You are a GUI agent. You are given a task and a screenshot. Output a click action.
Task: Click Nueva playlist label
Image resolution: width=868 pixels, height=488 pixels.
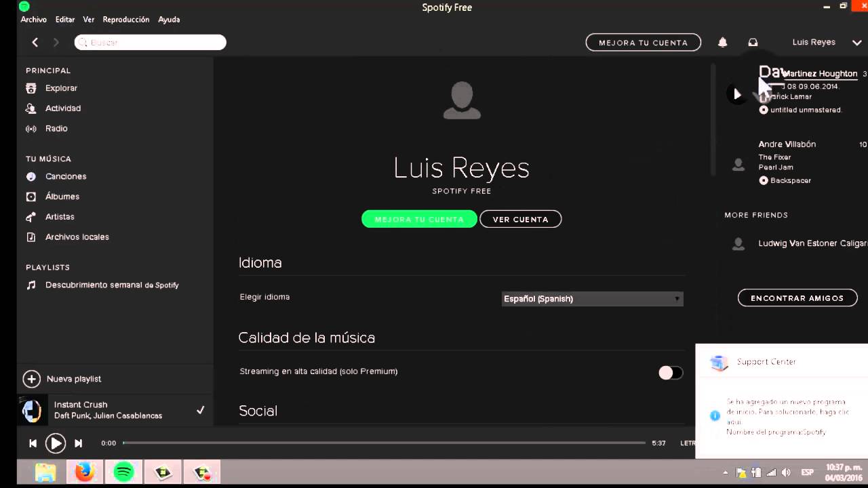(x=74, y=379)
